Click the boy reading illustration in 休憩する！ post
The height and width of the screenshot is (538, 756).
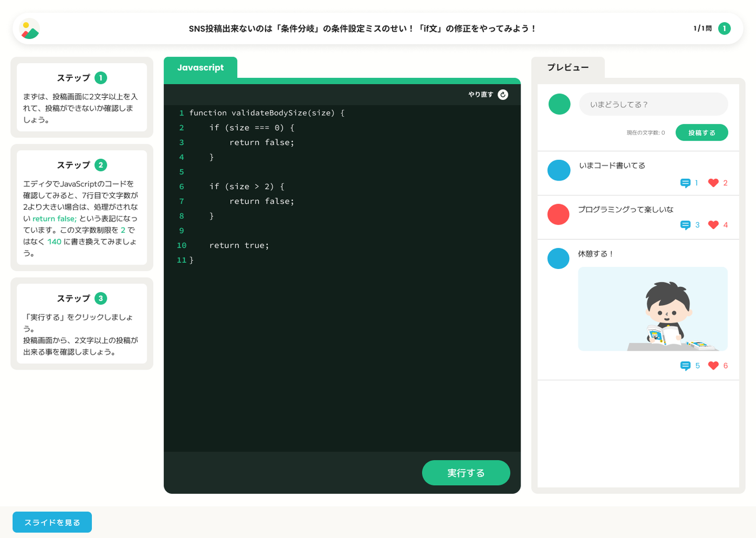653,309
